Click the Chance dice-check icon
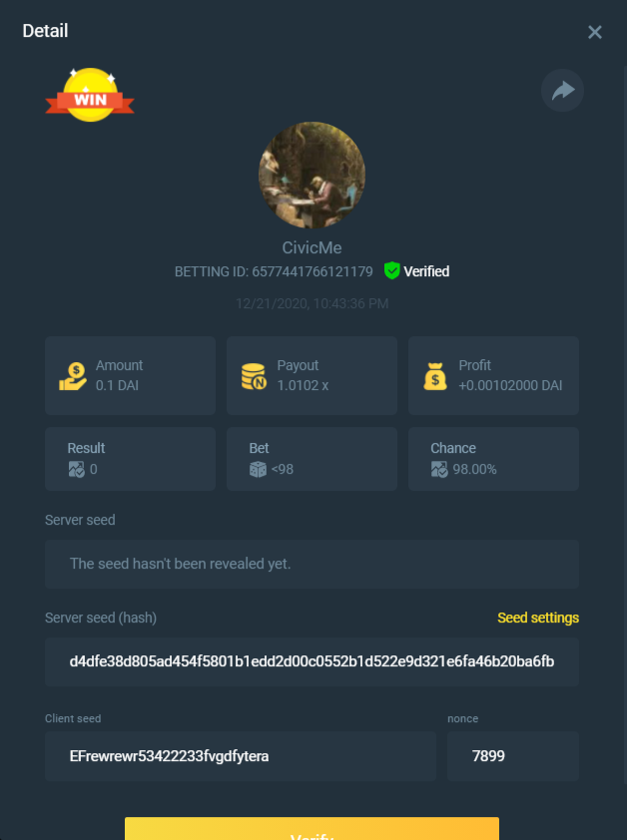Screen dimensions: 627x840 439,469
